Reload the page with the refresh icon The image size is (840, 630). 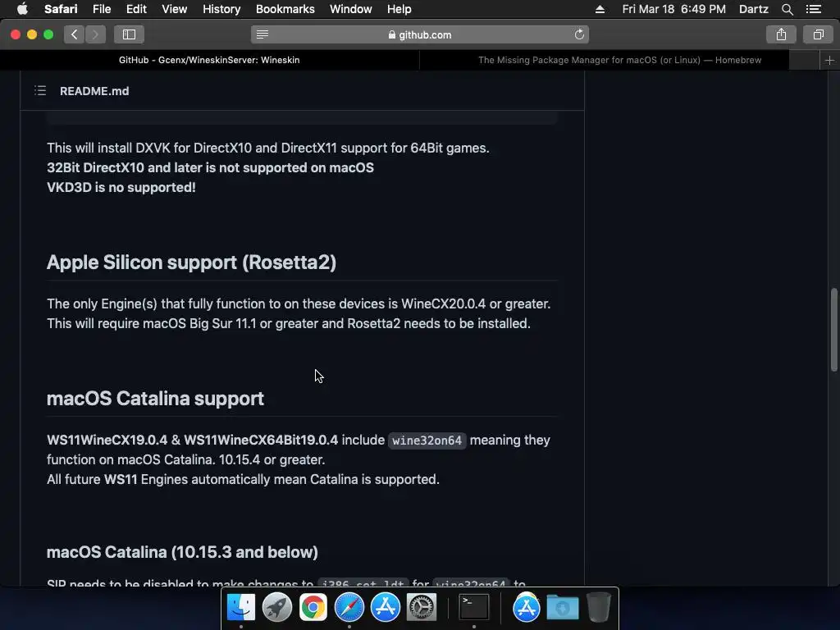[x=579, y=34]
